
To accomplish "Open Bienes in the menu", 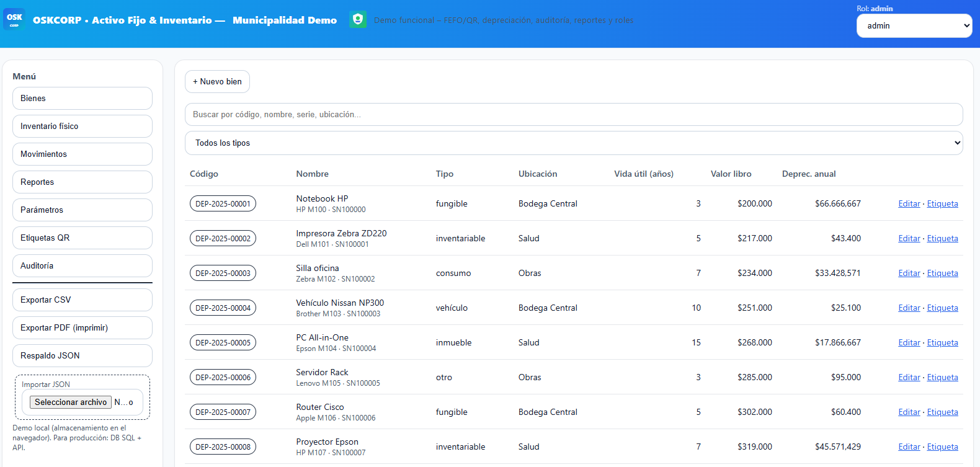I will pyautogui.click(x=82, y=99).
